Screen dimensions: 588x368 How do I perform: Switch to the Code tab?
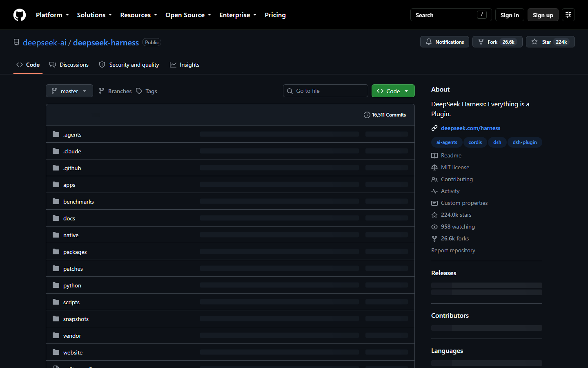click(x=28, y=65)
